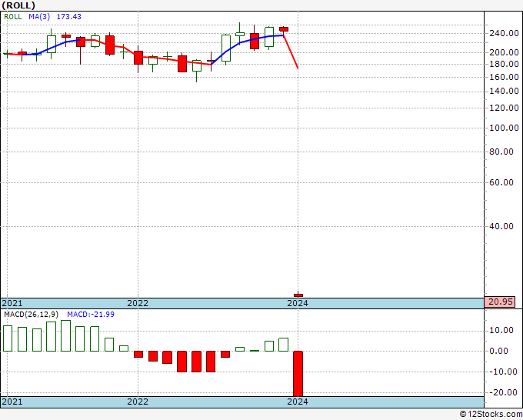Click the 40.00 price axis label
The height and width of the screenshot is (420, 523).
point(501,226)
